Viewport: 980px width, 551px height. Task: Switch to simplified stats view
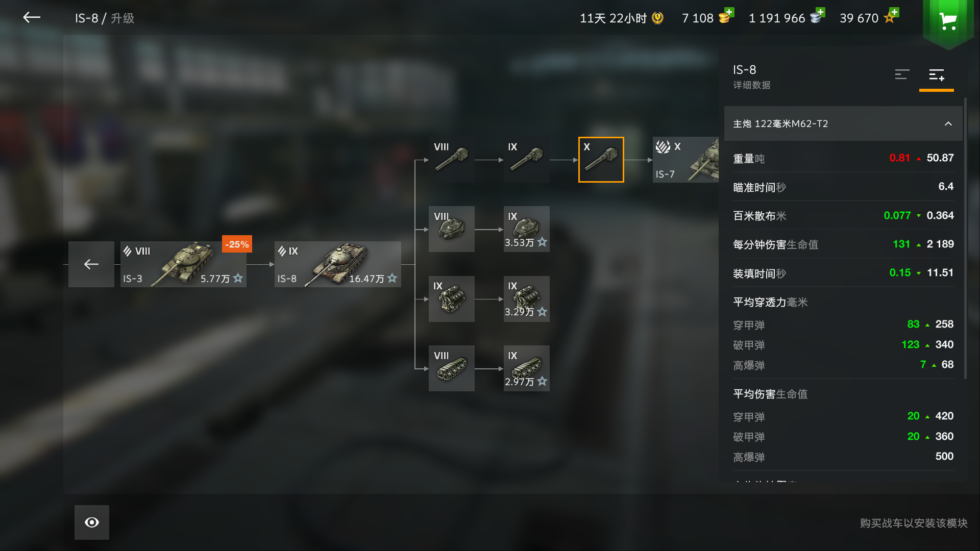tap(902, 74)
